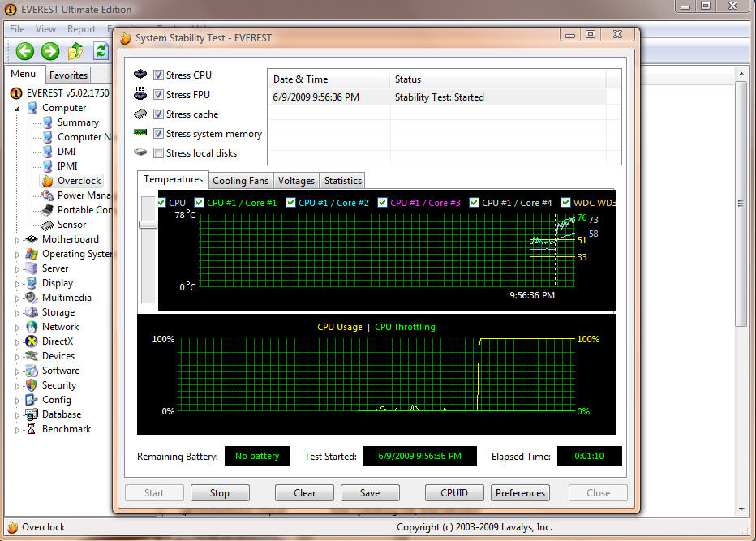Switch to the Cooling Fans tab
This screenshot has height=541, width=756.
pyautogui.click(x=241, y=181)
